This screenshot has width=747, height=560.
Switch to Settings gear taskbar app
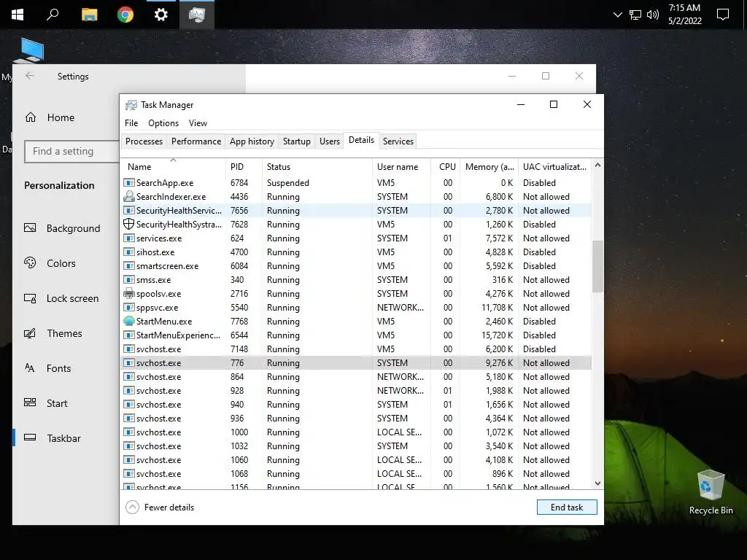click(161, 15)
